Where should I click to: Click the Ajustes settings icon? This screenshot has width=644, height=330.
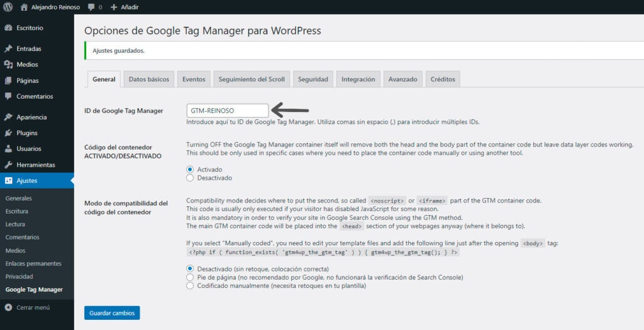click(8, 180)
